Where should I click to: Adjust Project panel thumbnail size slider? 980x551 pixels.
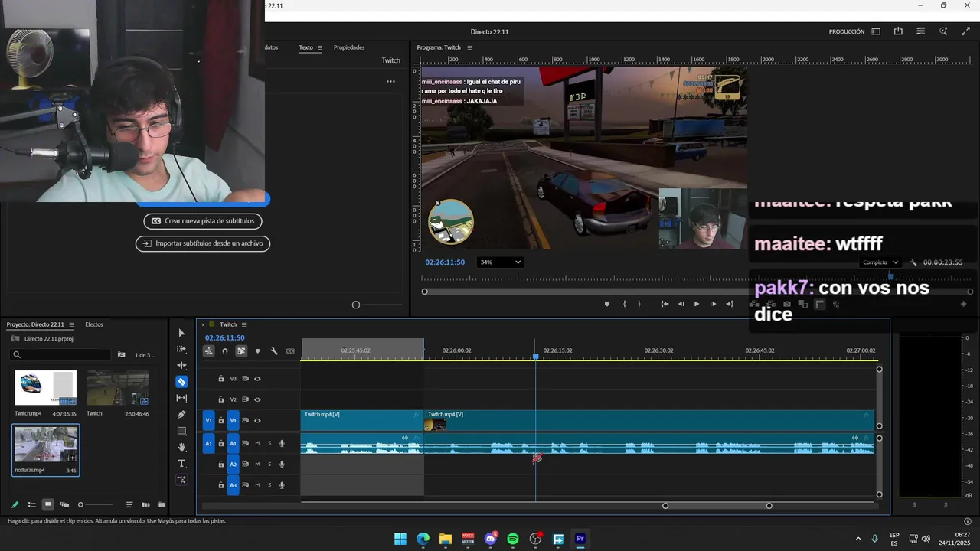(x=80, y=504)
